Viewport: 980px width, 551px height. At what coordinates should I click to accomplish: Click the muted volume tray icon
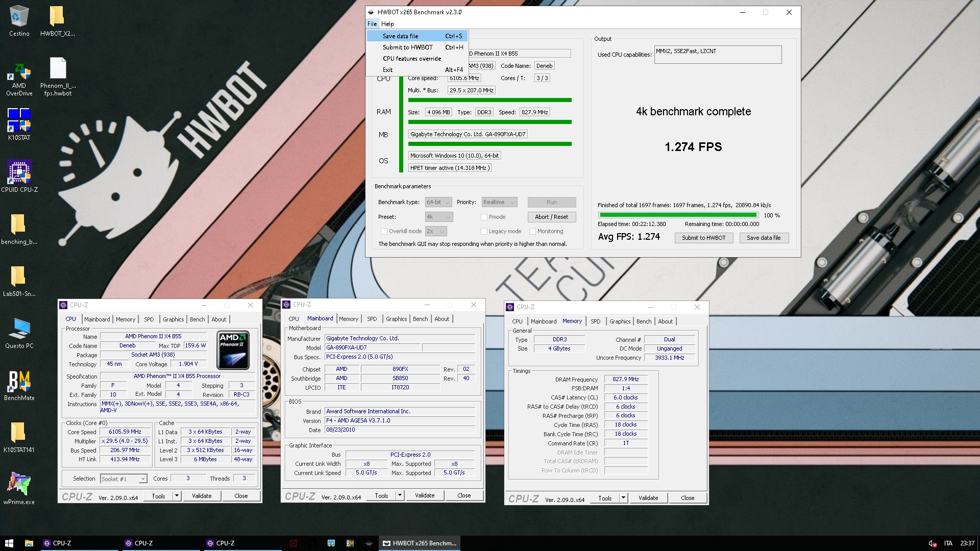(932, 543)
